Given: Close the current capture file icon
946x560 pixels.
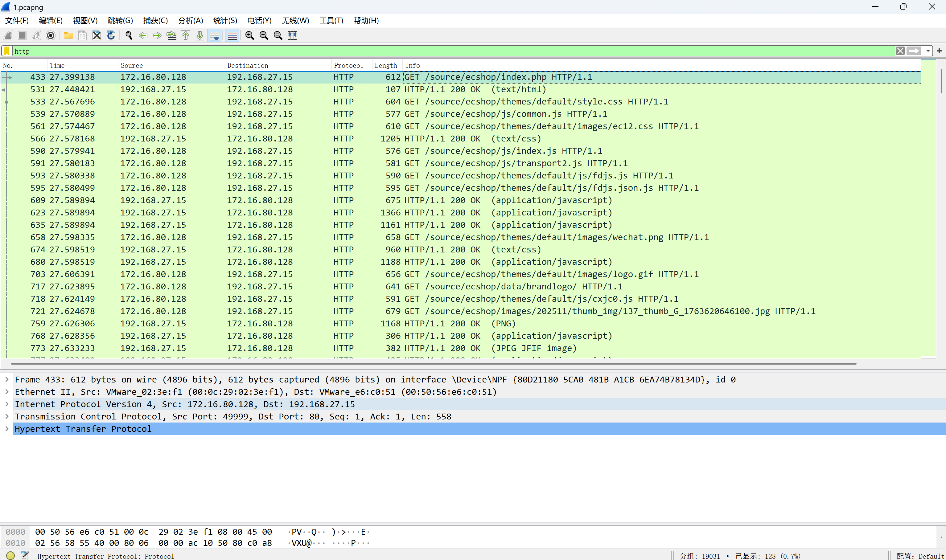Looking at the screenshot, I should [97, 35].
